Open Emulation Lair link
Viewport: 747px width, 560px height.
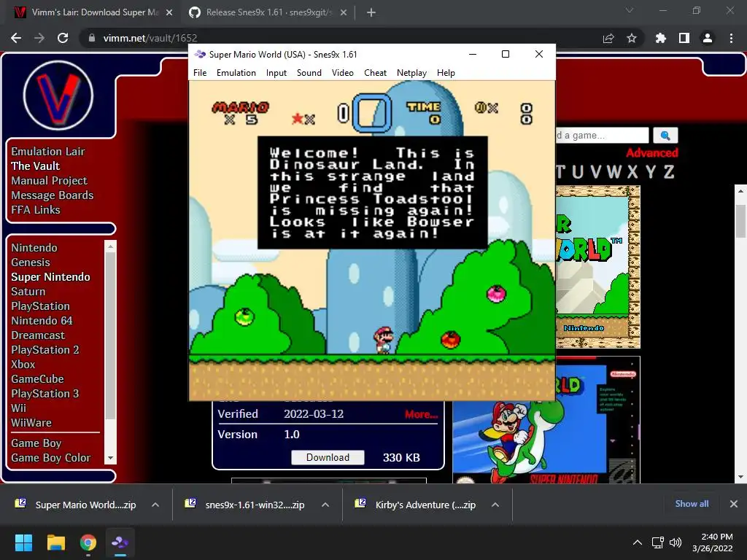click(48, 152)
